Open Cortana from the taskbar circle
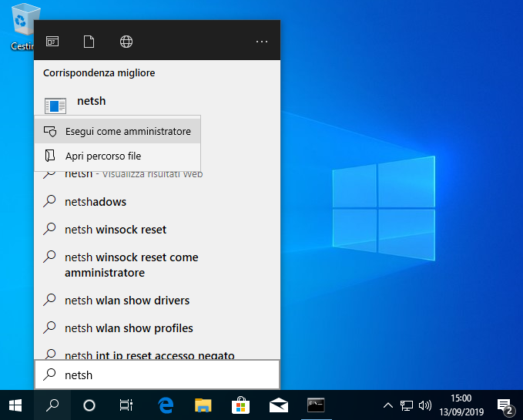Screen dimensions: 523x420 89,405
